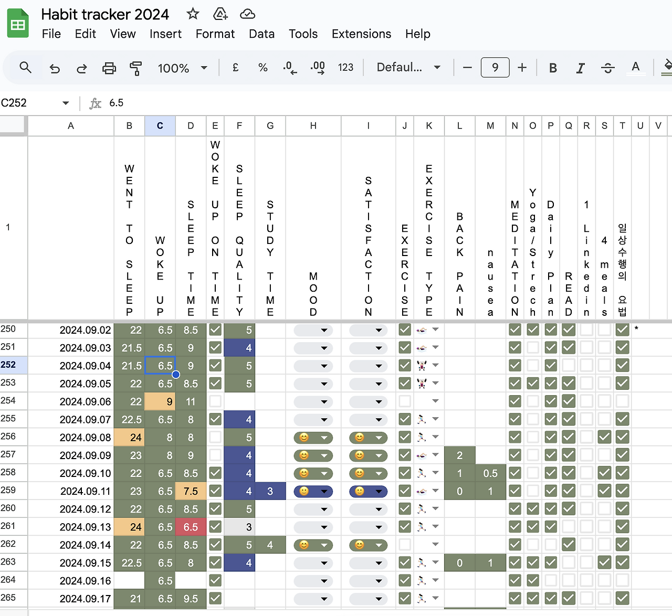
Task: Open the Extensions menu
Action: point(361,34)
